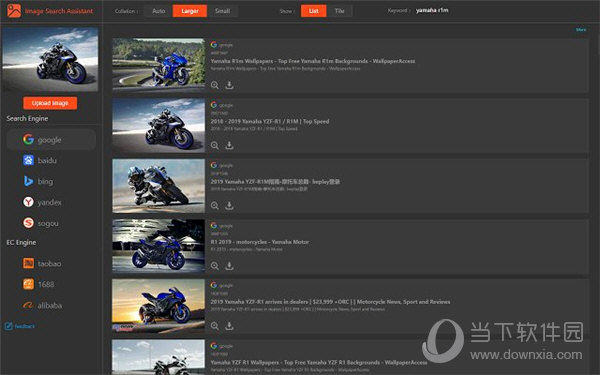This screenshot has width=600, height=375.
Task: Download the YZF-R1M beplay result image
Action: (229, 206)
